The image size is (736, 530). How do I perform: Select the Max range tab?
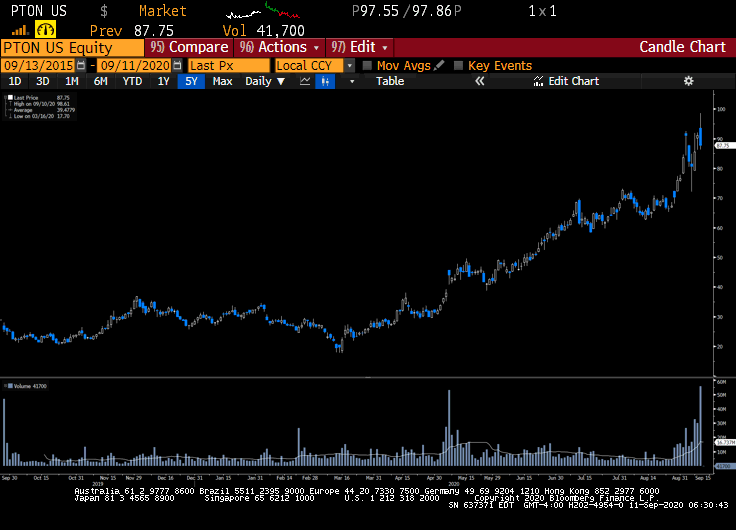pos(222,81)
